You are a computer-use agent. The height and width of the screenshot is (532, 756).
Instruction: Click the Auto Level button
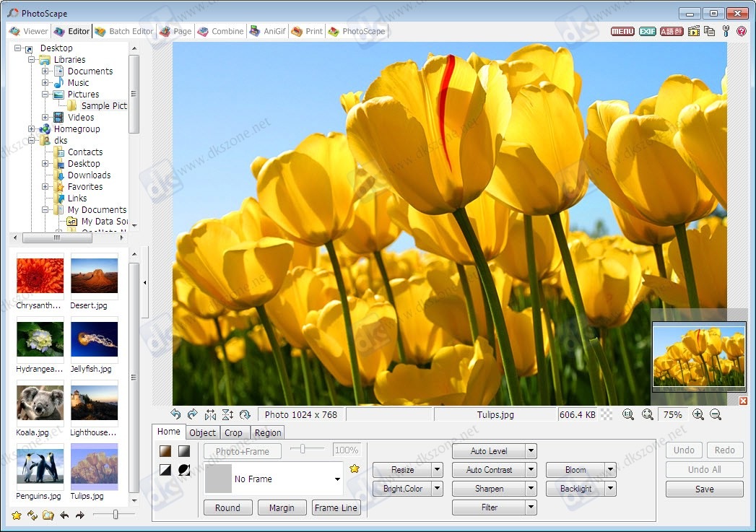click(489, 451)
